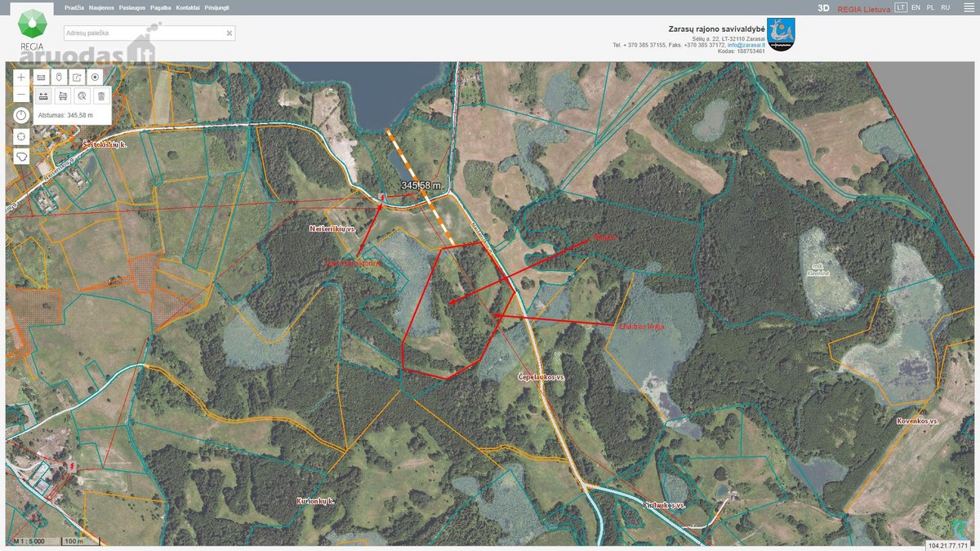Activate the locate-me crosshair button
The height and width of the screenshot is (551, 980).
click(x=21, y=136)
